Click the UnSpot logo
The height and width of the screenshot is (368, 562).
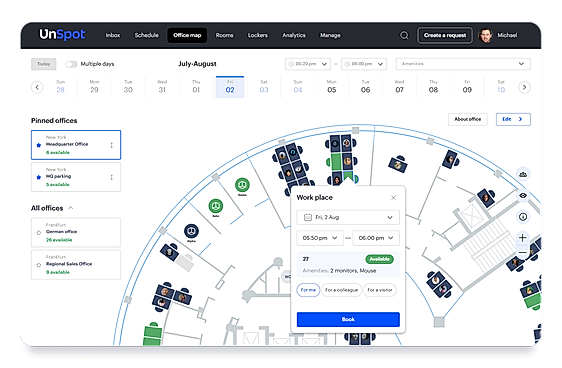tap(62, 34)
